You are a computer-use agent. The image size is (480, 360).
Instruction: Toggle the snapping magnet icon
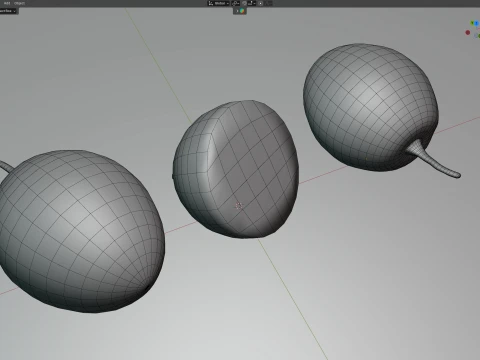pyautogui.click(x=244, y=3)
